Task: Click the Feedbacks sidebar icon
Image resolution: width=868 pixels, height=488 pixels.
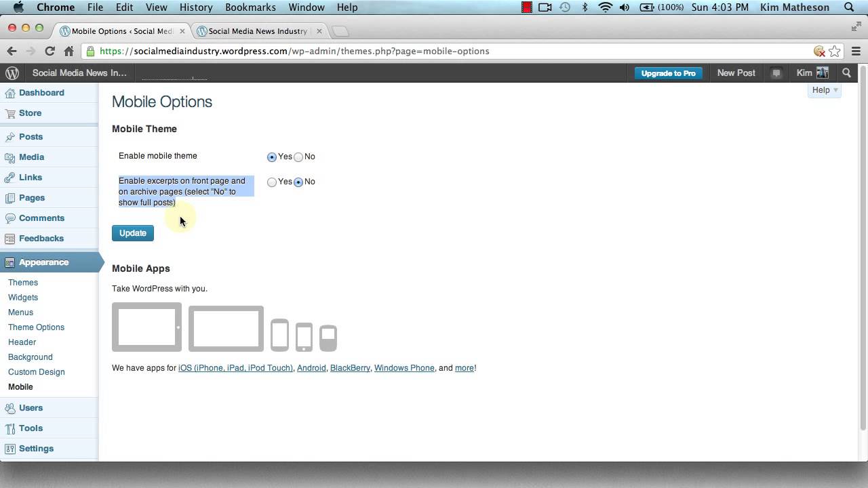Action: pos(10,239)
